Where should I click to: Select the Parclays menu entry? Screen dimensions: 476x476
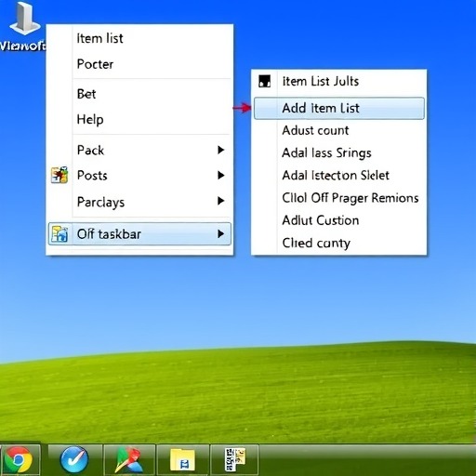click(139, 202)
